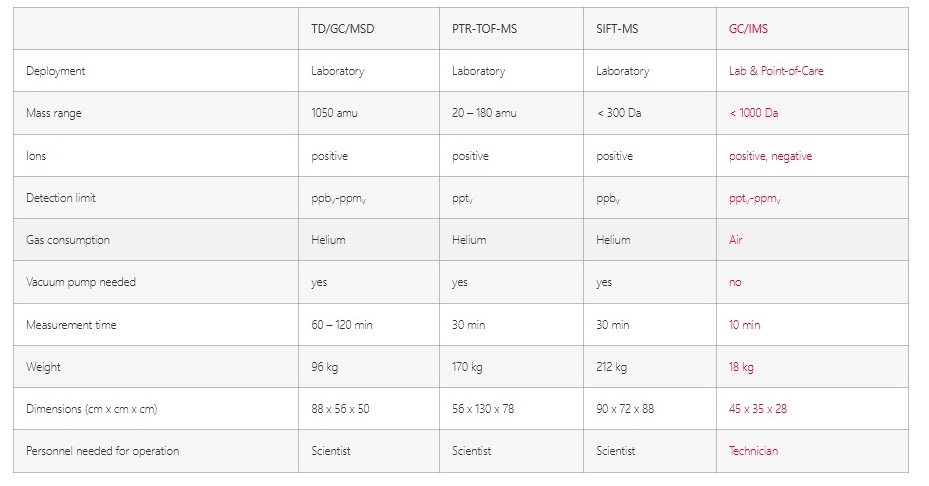Screen dimensions: 929x486
Task: Click the red "Lab & Point-of-Care" text
Action: [776, 71]
